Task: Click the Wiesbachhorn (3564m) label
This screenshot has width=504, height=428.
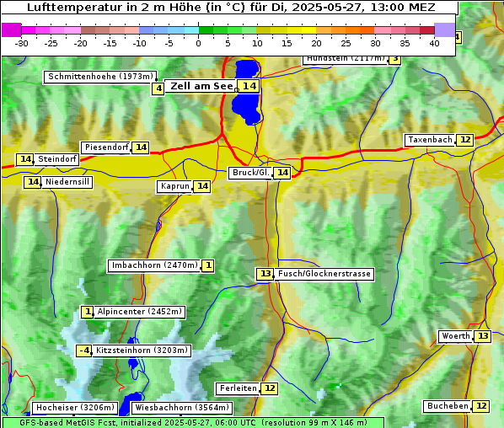Action: click(x=182, y=408)
